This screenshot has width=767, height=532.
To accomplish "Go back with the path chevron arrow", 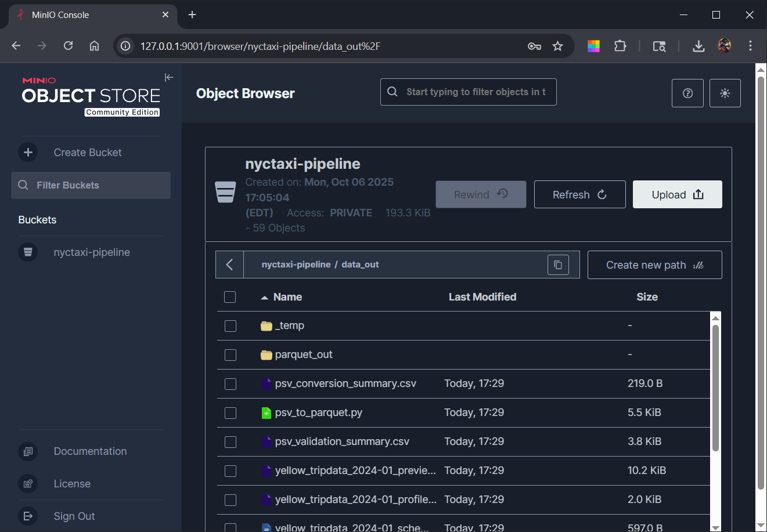I will point(229,265).
